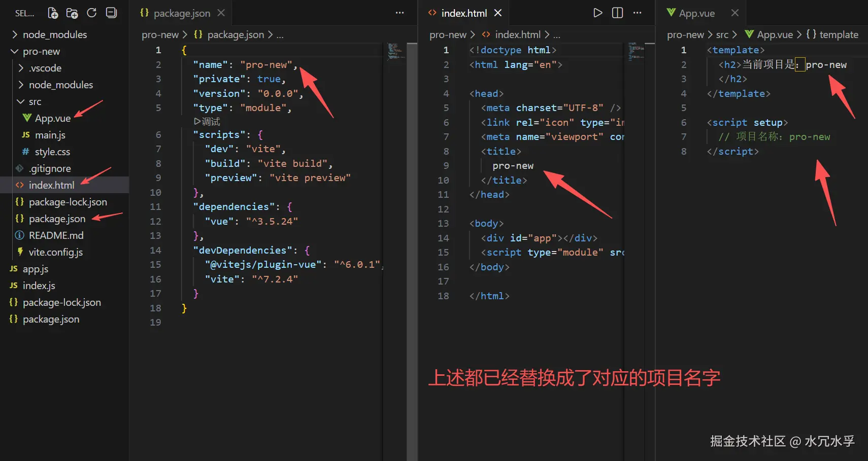Click the div id="app" line in index.html
This screenshot has height=461, width=868.
[539, 238]
